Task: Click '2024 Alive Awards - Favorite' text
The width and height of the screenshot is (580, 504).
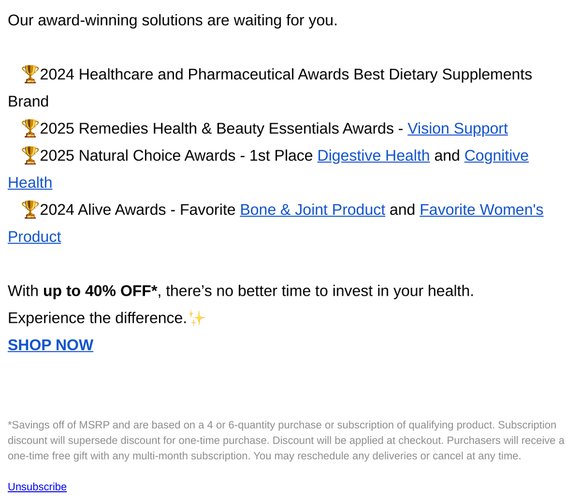Action: pyautogui.click(x=138, y=210)
